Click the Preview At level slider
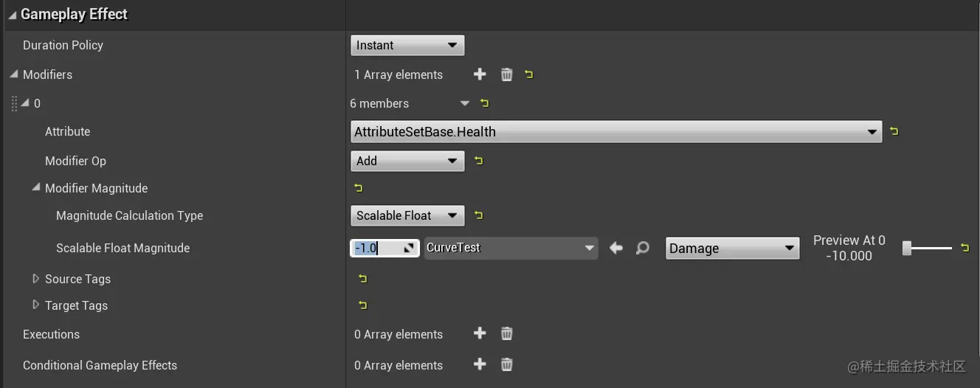Viewport: 980px width, 388px height. 928,249
